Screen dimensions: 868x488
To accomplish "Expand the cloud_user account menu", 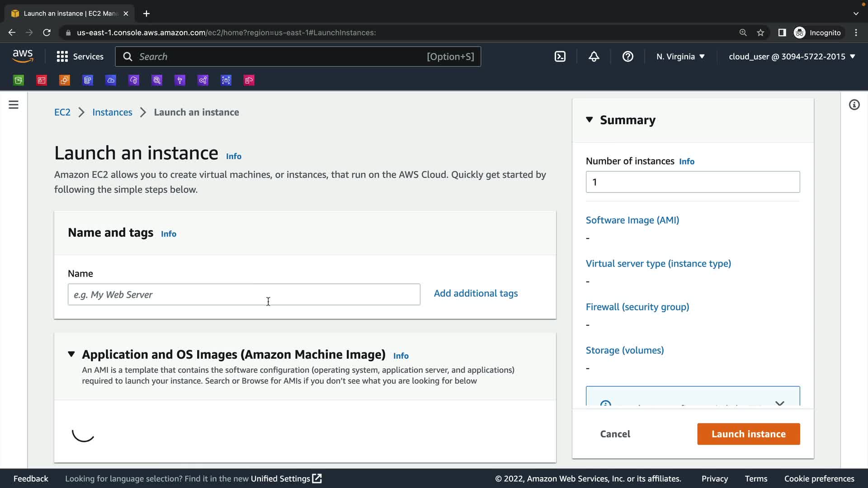I will click(x=792, y=56).
